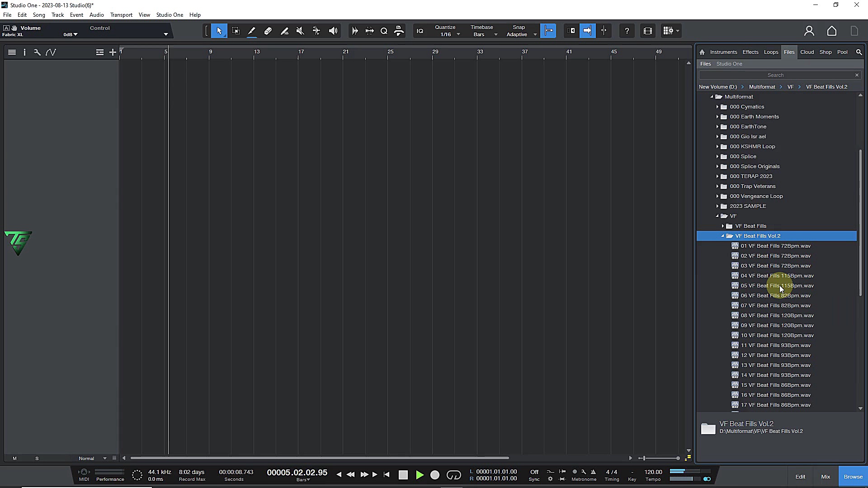Select the Listen tool
Image resolution: width=868 pixels, height=488 pixels.
(x=333, y=31)
